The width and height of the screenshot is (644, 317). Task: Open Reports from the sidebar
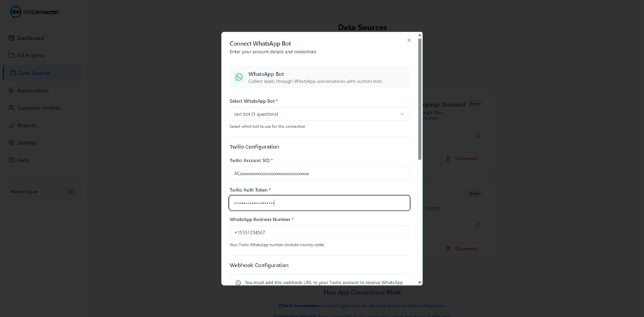(x=42, y=125)
